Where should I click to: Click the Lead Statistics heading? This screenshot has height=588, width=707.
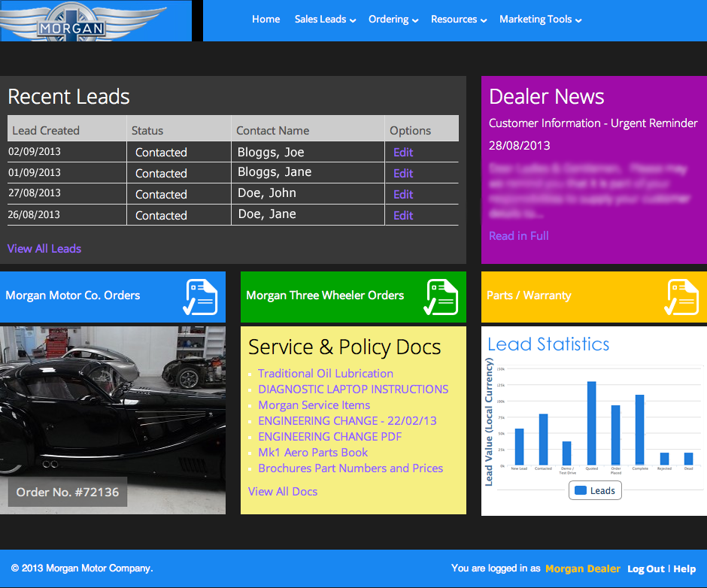548,344
